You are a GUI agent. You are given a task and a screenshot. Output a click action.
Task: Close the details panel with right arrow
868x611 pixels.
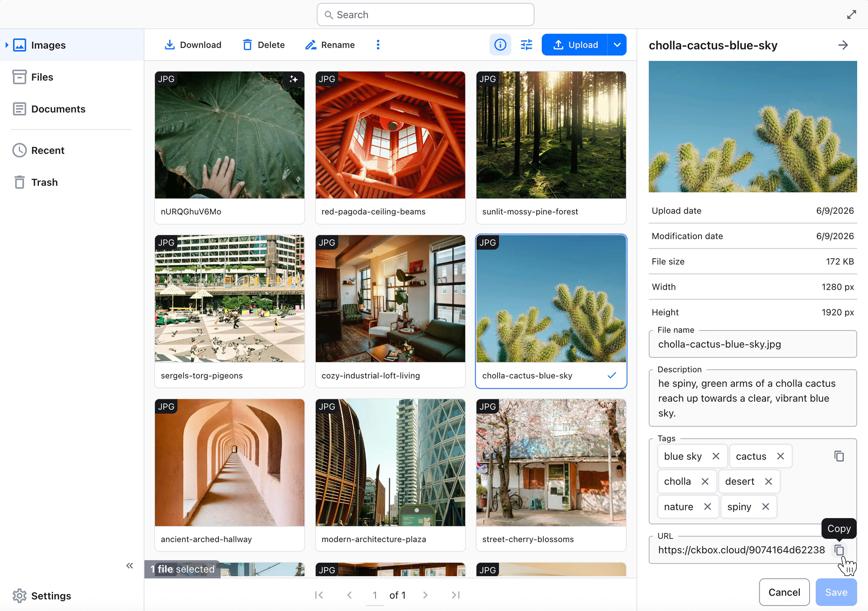(x=843, y=45)
